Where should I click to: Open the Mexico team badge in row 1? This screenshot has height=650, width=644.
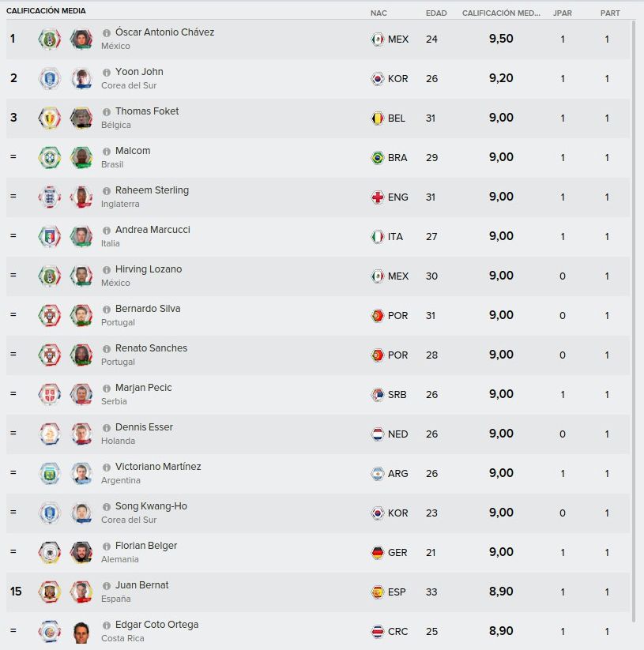click(x=50, y=39)
